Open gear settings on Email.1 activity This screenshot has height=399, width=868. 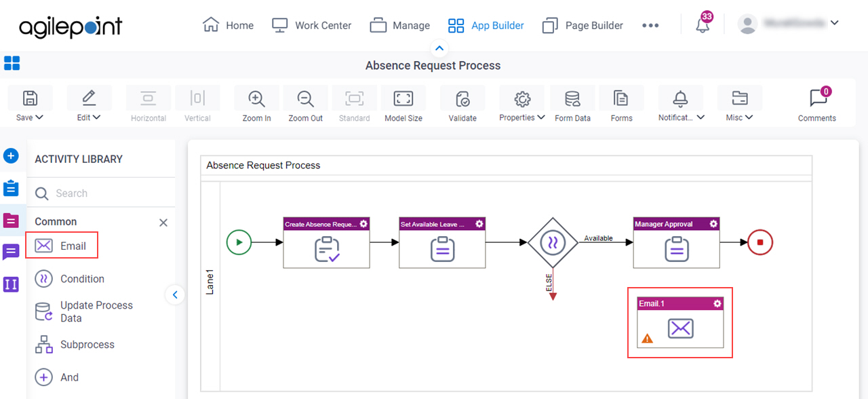717,303
